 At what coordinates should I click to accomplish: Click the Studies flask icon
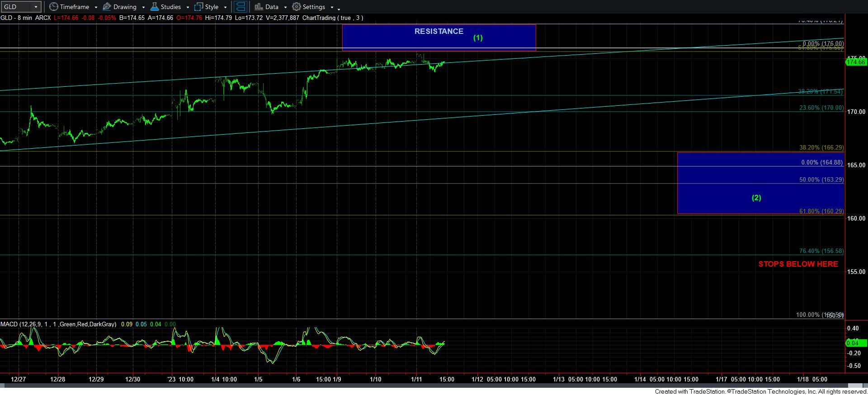pos(155,7)
